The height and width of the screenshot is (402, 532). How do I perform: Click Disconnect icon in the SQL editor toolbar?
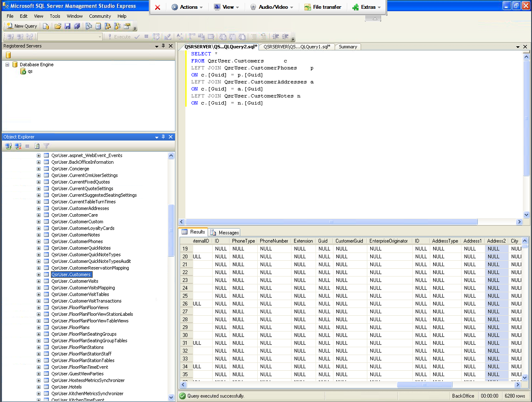(20, 37)
